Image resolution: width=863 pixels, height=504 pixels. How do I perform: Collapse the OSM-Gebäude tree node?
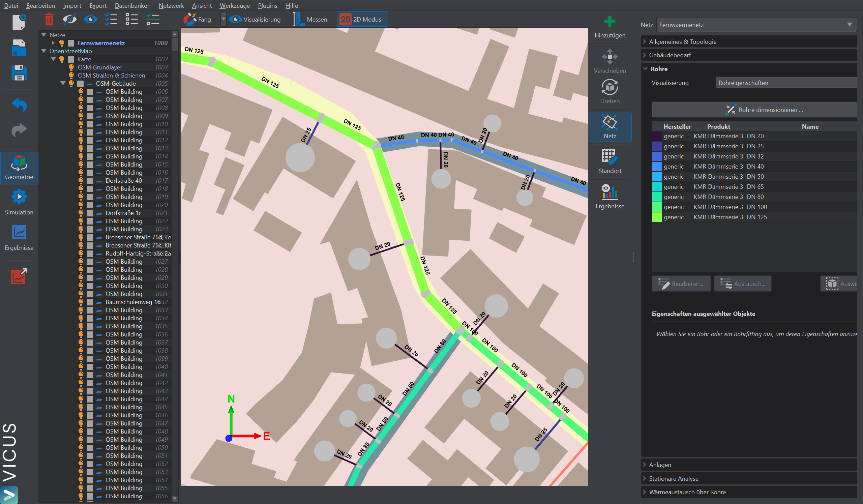[63, 83]
